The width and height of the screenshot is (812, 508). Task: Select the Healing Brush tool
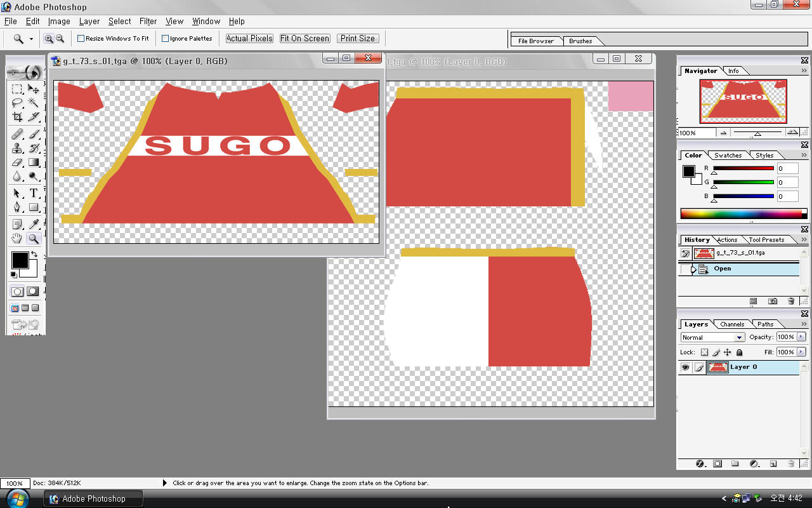18,134
